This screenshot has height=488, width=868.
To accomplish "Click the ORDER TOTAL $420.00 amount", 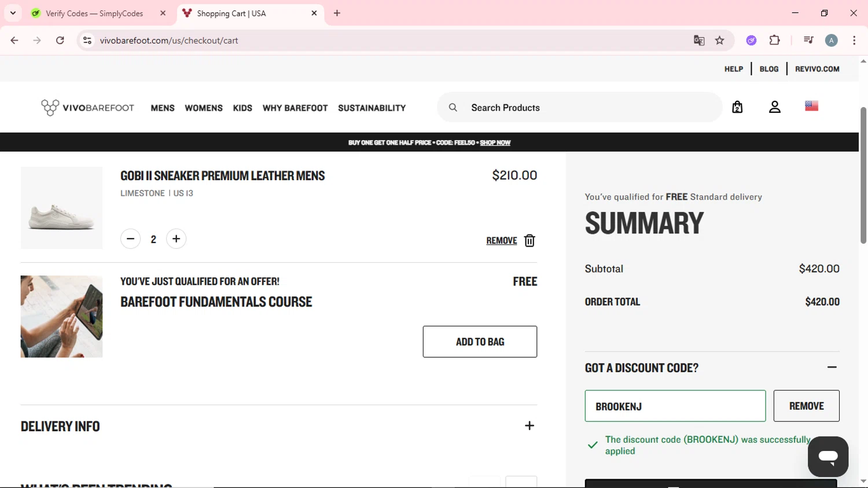I will point(822,302).
